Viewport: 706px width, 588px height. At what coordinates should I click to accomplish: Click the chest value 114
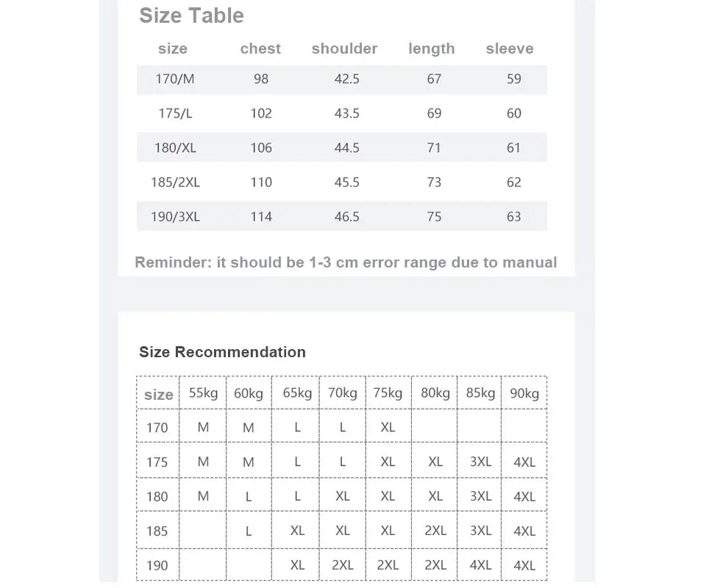point(261,217)
